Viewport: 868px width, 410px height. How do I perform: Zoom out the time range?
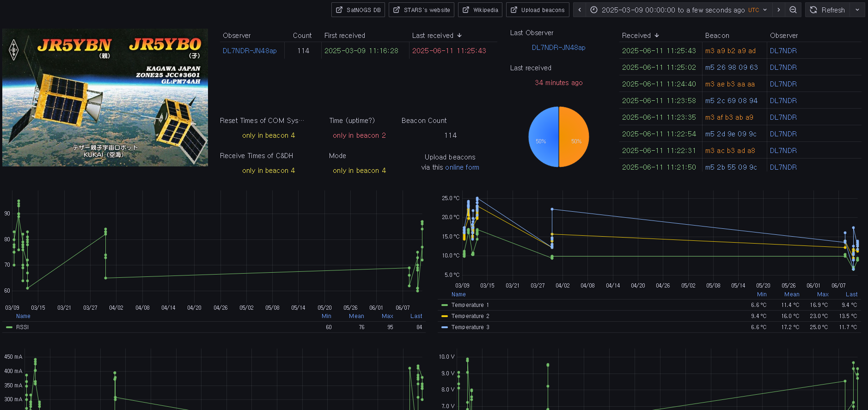pos(793,10)
